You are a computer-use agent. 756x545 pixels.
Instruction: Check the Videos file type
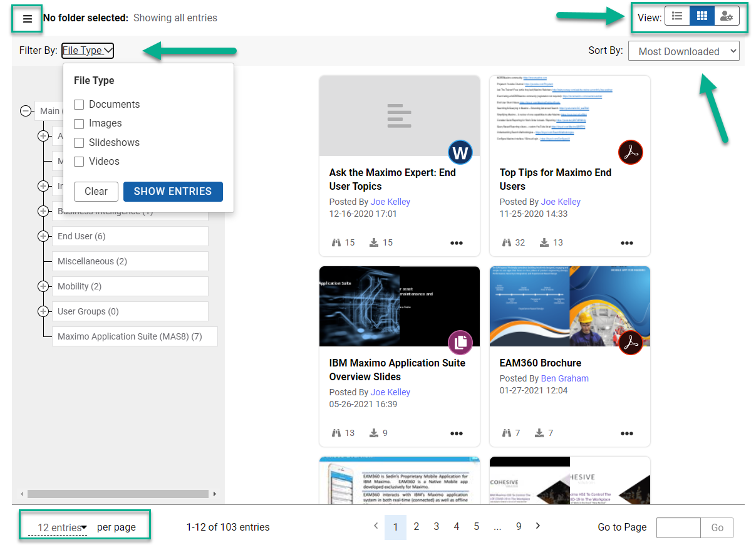(x=79, y=162)
